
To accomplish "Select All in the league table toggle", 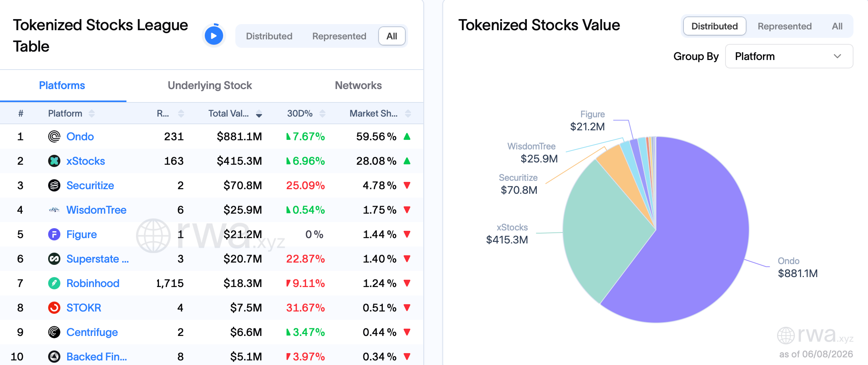I will [x=392, y=36].
